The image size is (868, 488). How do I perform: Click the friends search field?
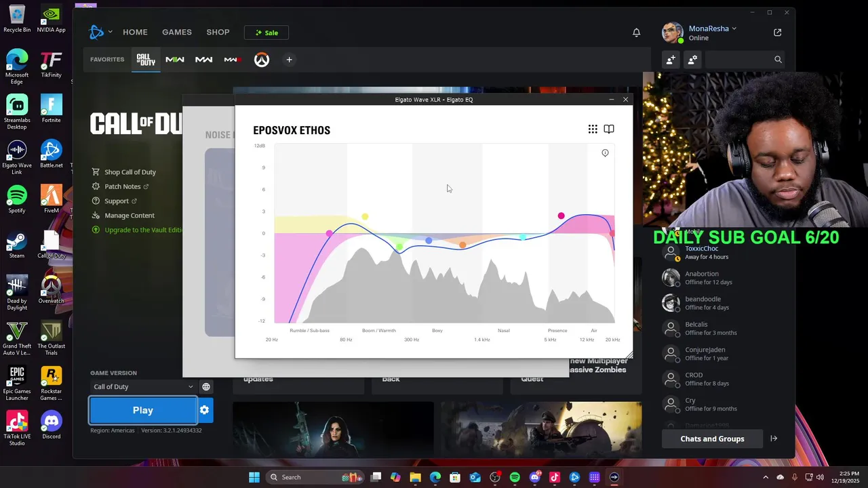tap(745, 60)
